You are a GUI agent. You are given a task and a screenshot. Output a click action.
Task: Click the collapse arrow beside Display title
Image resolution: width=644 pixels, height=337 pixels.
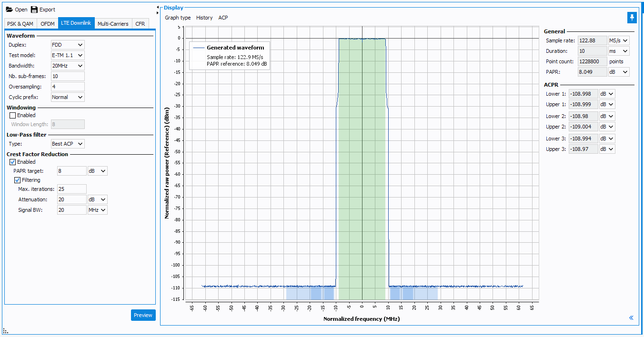click(158, 8)
